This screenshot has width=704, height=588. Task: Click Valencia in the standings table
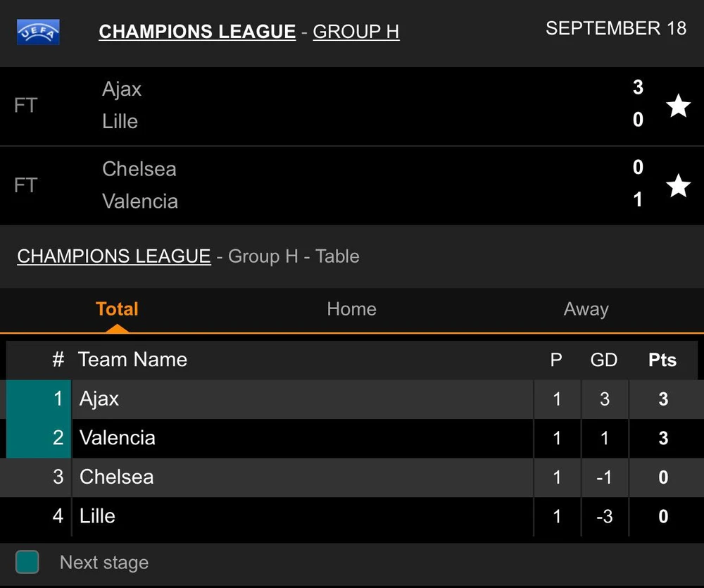pos(118,438)
